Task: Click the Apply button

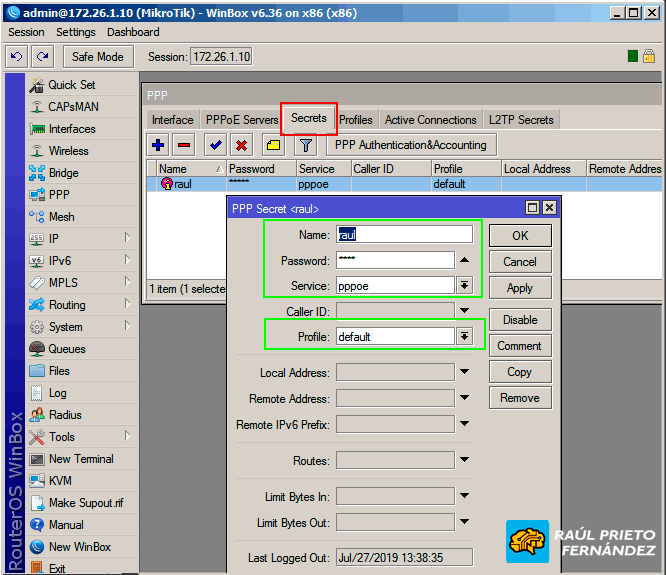Action: (x=519, y=288)
